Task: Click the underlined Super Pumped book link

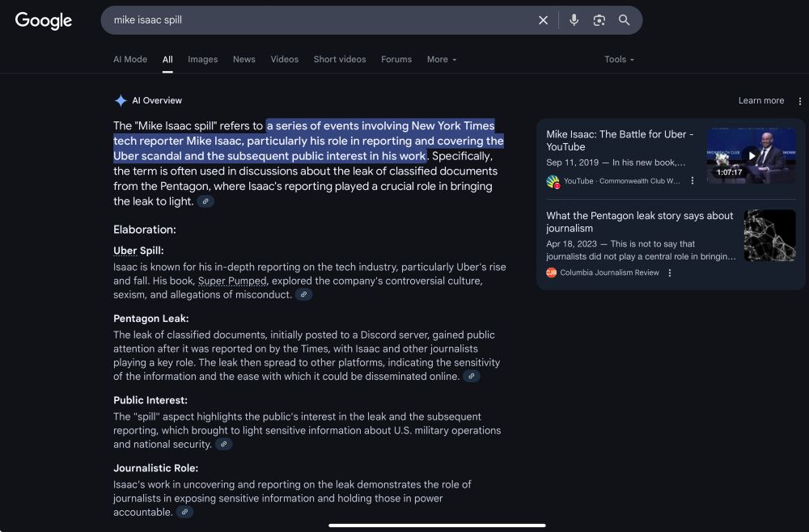Action: 232,281
